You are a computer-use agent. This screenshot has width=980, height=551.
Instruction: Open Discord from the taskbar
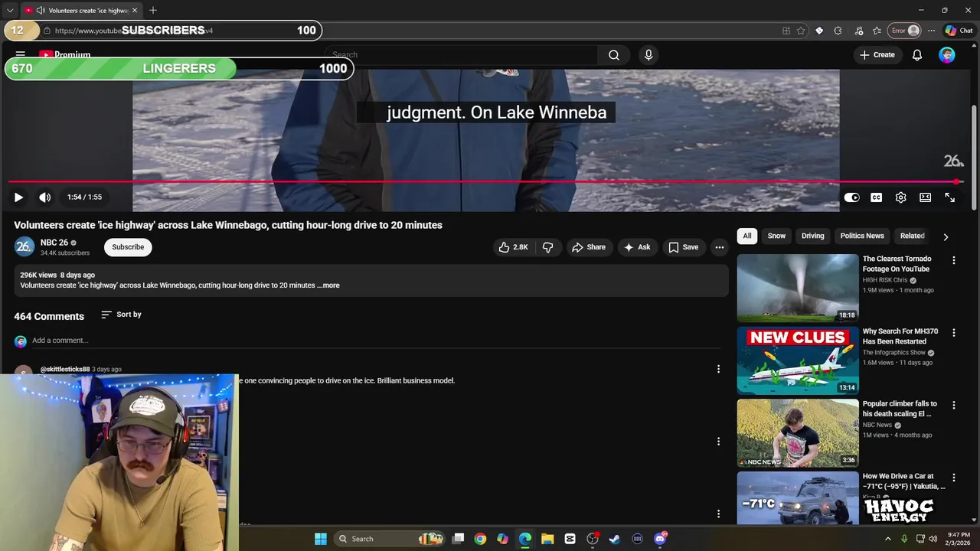point(660,539)
